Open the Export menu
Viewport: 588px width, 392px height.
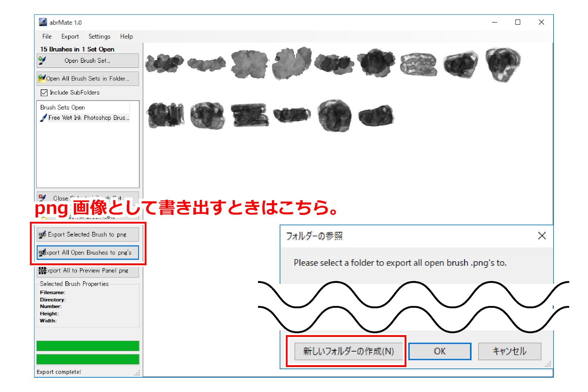click(70, 36)
